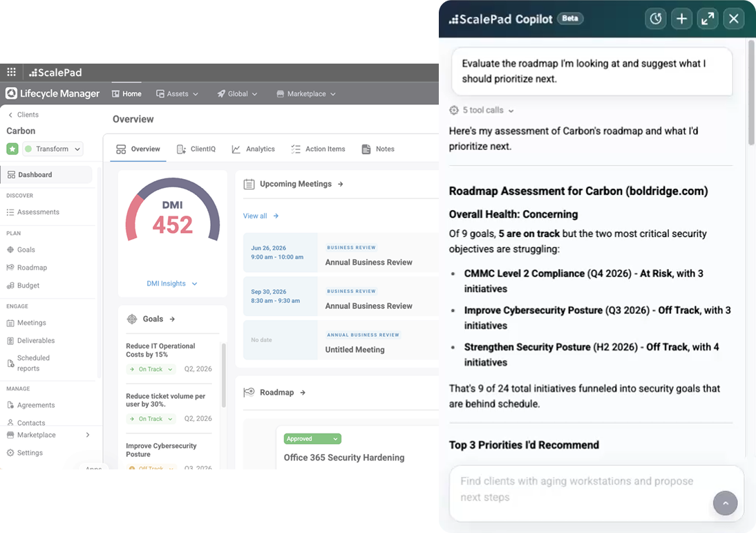Open Settings in the sidebar
The width and height of the screenshot is (756, 533).
(25, 452)
